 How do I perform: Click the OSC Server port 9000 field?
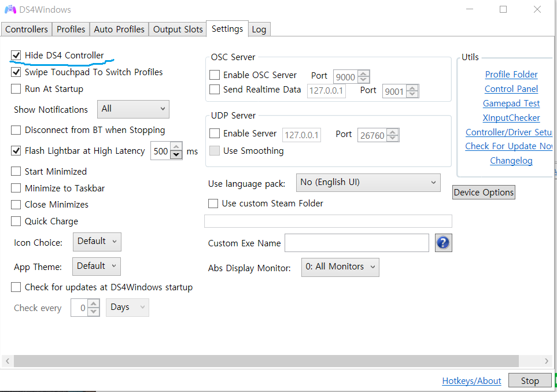click(345, 77)
